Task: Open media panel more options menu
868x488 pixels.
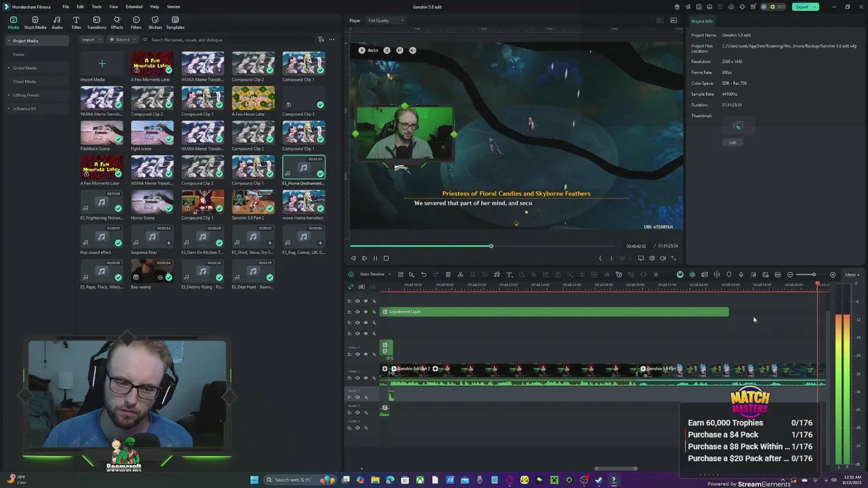Action: coord(332,39)
